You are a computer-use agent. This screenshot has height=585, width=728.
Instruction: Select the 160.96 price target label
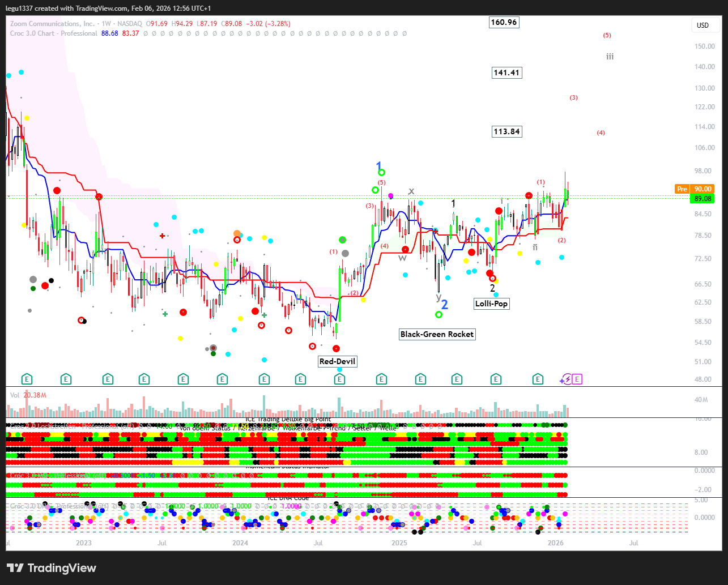[504, 23]
